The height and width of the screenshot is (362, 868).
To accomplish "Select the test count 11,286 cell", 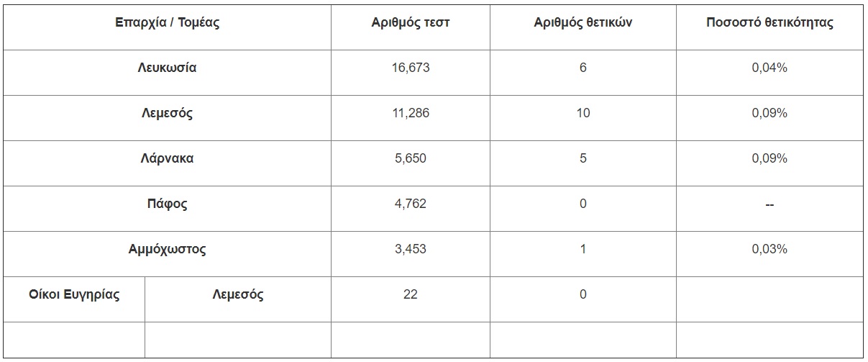I will pyautogui.click(x=411, y=114).
